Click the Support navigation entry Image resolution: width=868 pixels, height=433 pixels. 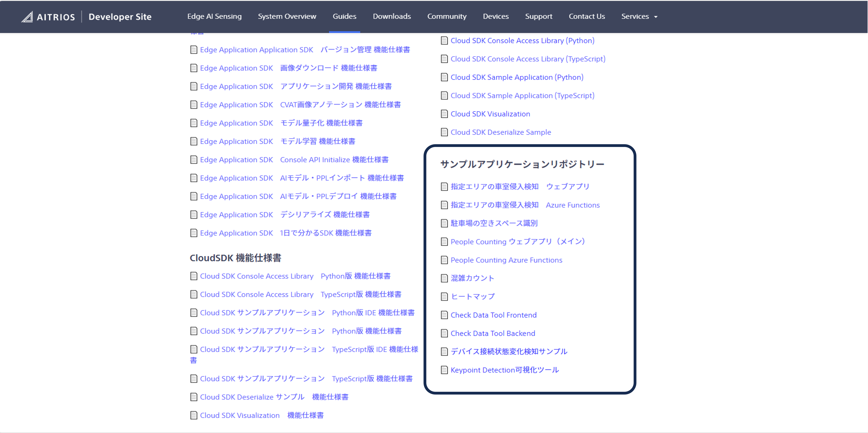[538, 16]
